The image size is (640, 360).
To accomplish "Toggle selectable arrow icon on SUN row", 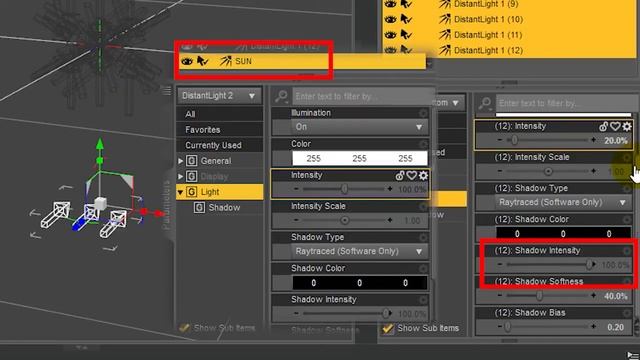I will point(202,61).
